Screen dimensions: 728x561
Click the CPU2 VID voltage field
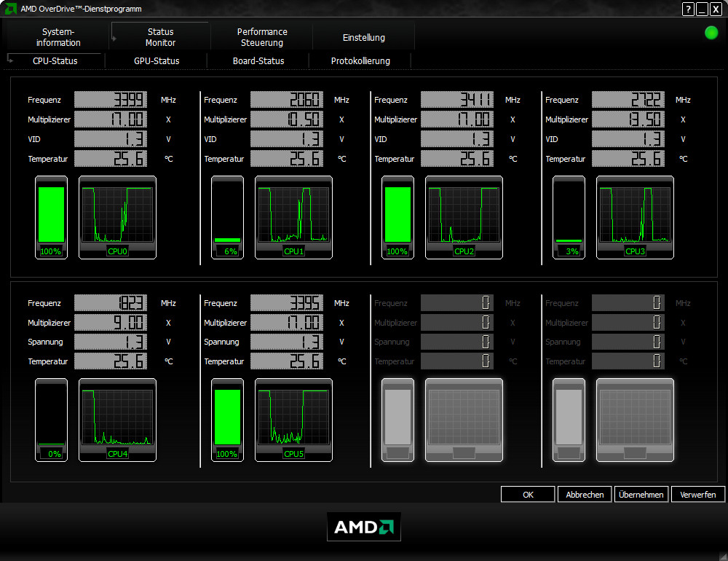[457, 139]
